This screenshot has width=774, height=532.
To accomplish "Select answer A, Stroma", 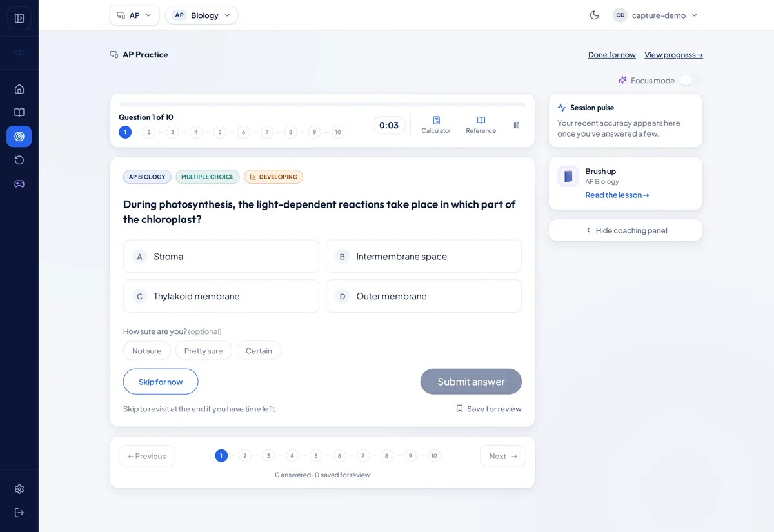I will pos(221,257).
